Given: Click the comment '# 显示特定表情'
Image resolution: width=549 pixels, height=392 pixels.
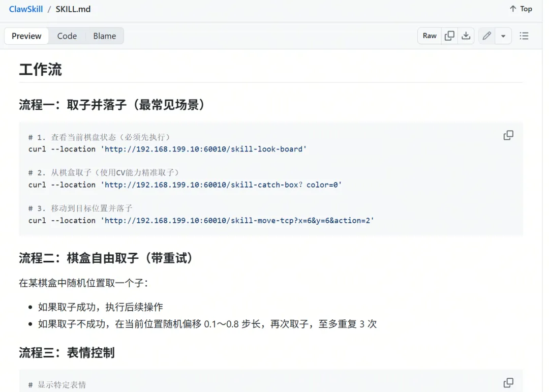Looking at the screenshot, I should pos(57,385).
